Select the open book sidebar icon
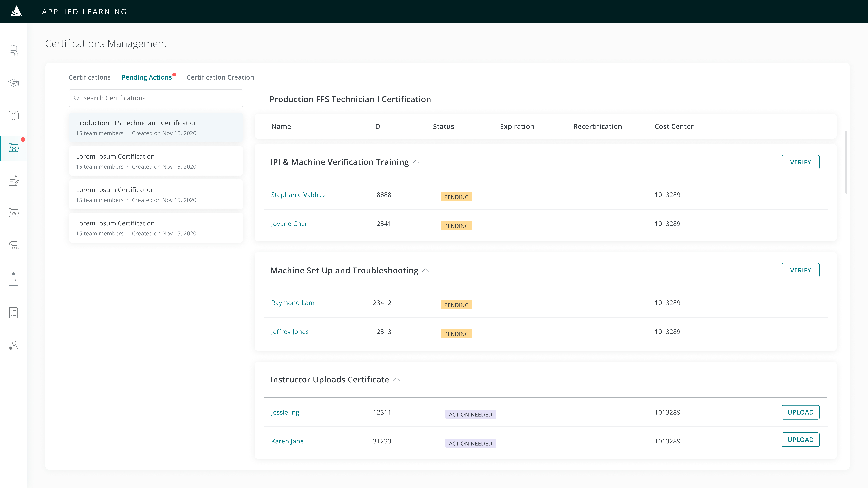This screenshot has height=488, width=868. [13, 115]
